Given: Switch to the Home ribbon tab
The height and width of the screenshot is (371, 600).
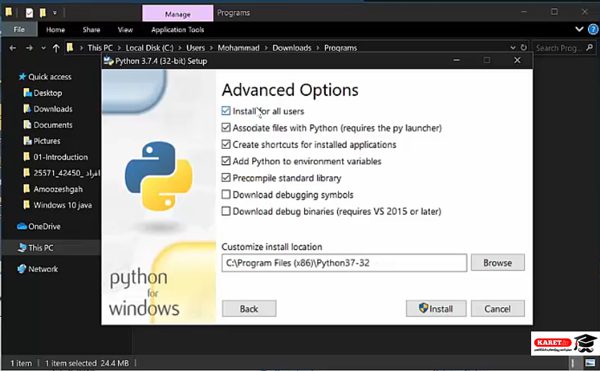Looking at the screenshot, I should tap(55, 29).
